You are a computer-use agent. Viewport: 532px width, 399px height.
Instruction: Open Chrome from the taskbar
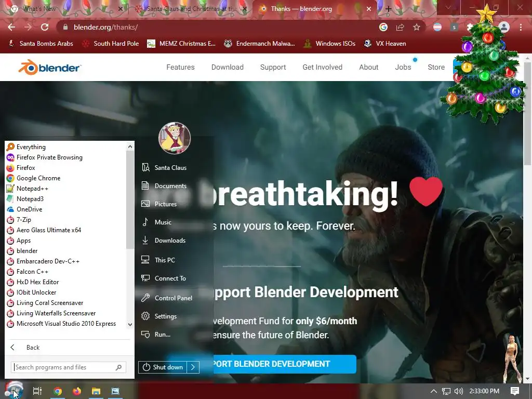(58, 391)
